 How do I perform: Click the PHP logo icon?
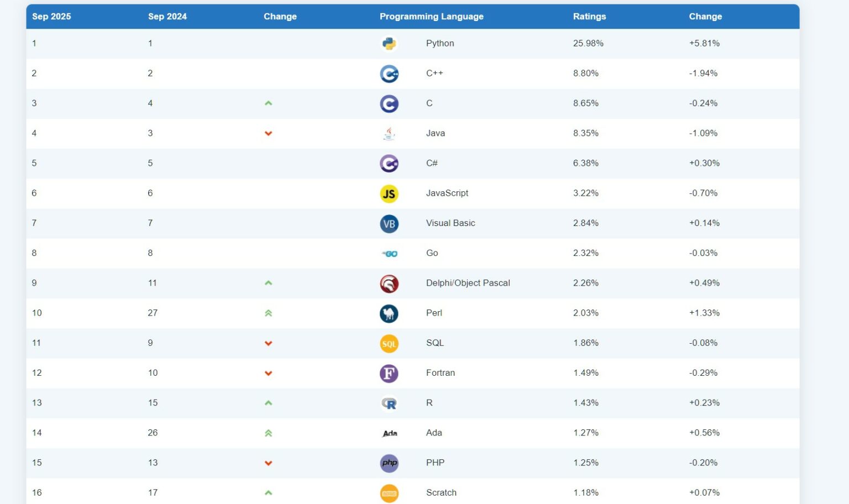tap(389, 463)
